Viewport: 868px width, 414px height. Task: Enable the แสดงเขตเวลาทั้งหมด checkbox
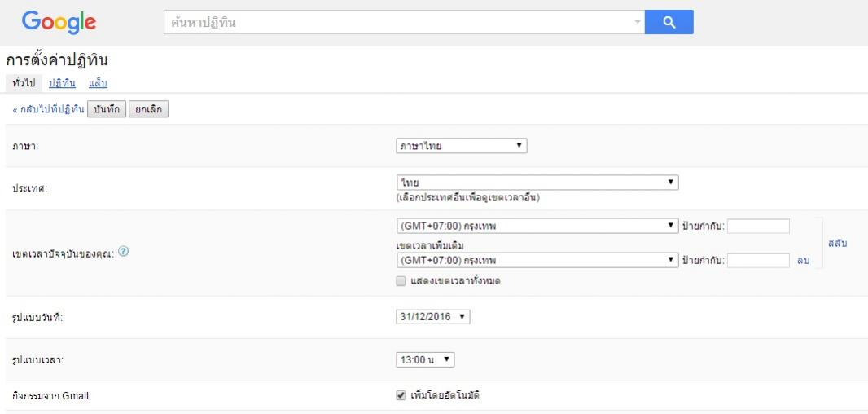pos(401,281)
